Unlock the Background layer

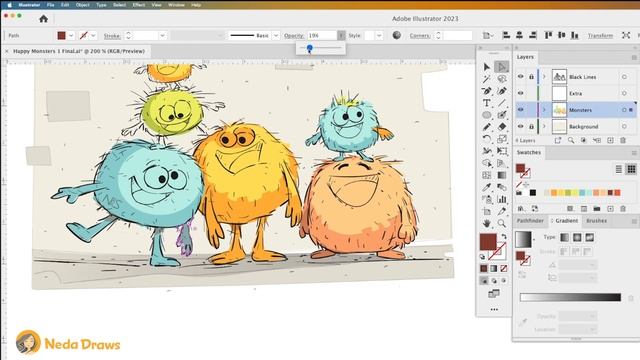[x=531, y=127]
